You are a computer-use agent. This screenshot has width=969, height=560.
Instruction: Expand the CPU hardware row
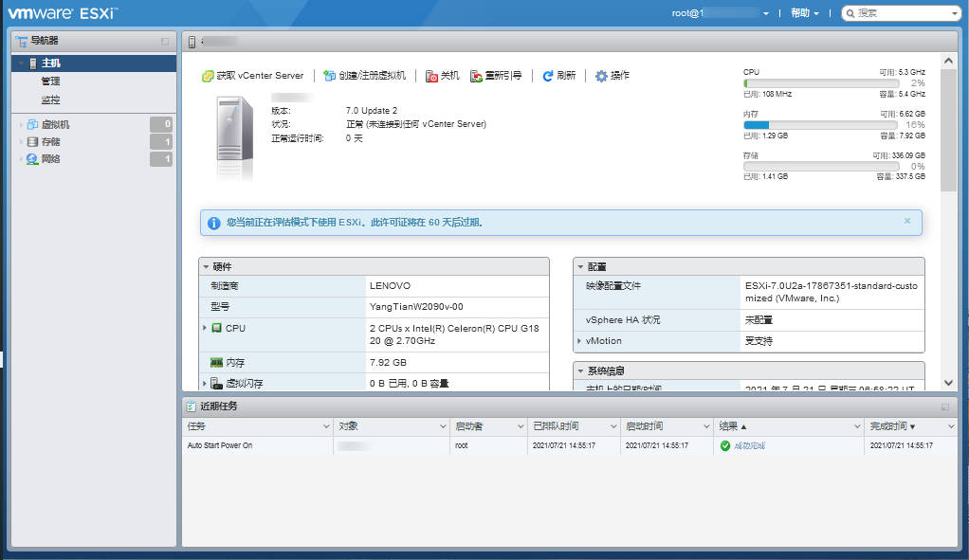tap(205, 328)
